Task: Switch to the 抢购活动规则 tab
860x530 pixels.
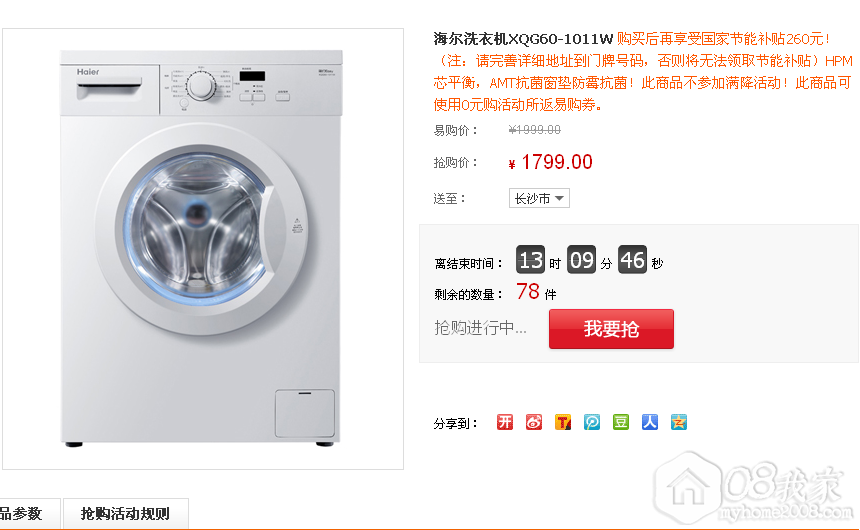Action: click(x=125, y=514)
